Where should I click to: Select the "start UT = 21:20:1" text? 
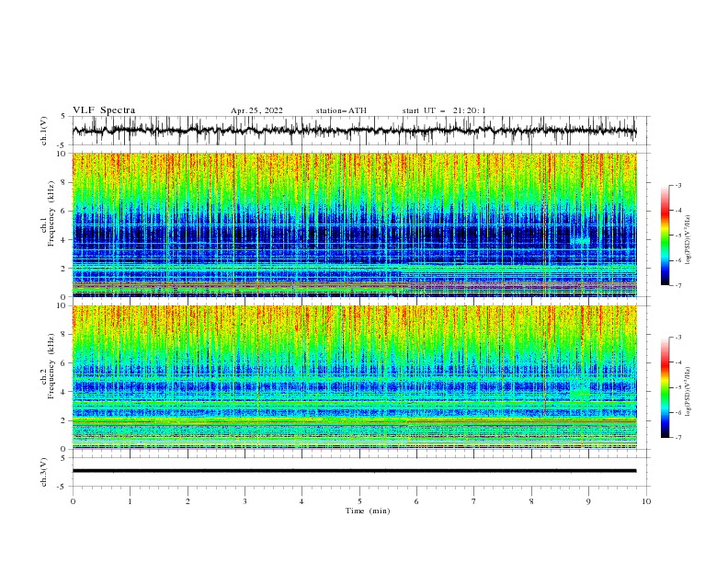(444, 110)
